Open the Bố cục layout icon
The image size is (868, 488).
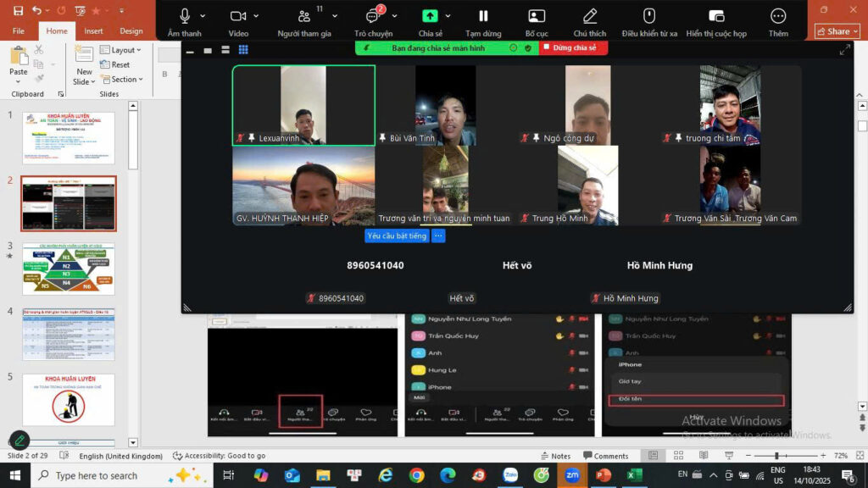pos(537,16)
